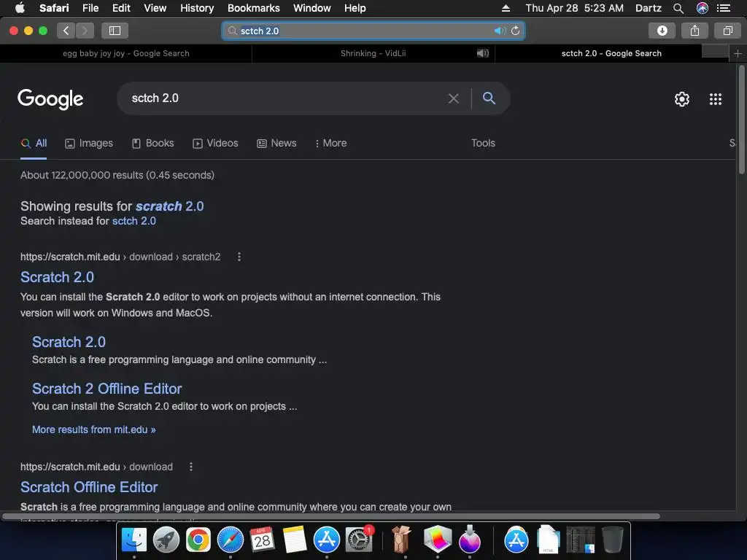Viewport: 747px width, 560px height.
Task: Search instead for sctch 2.0
Action: click(134, 221)
